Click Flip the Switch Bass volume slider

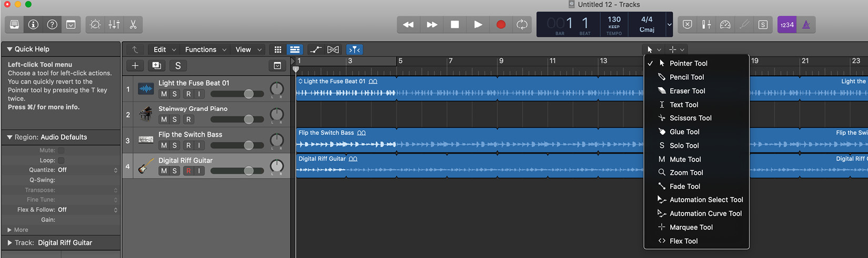(237, 146)
